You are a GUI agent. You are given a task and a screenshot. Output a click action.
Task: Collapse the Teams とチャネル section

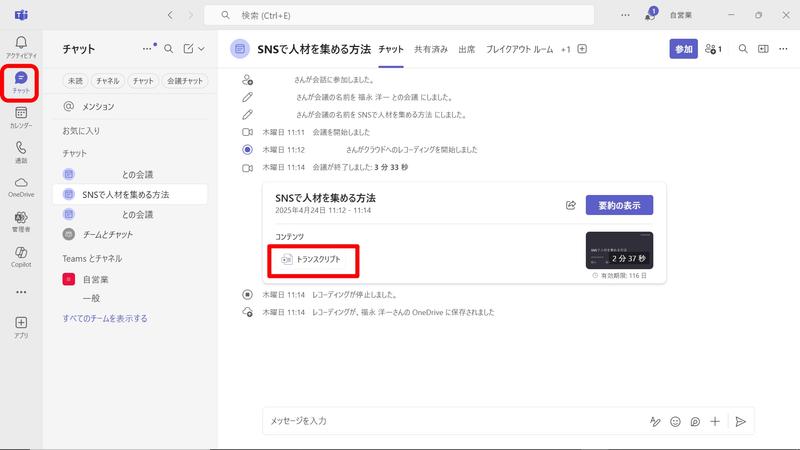click(92, 259)
